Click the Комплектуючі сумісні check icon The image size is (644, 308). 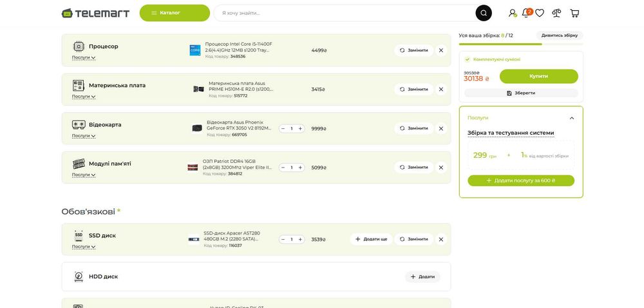468,59
